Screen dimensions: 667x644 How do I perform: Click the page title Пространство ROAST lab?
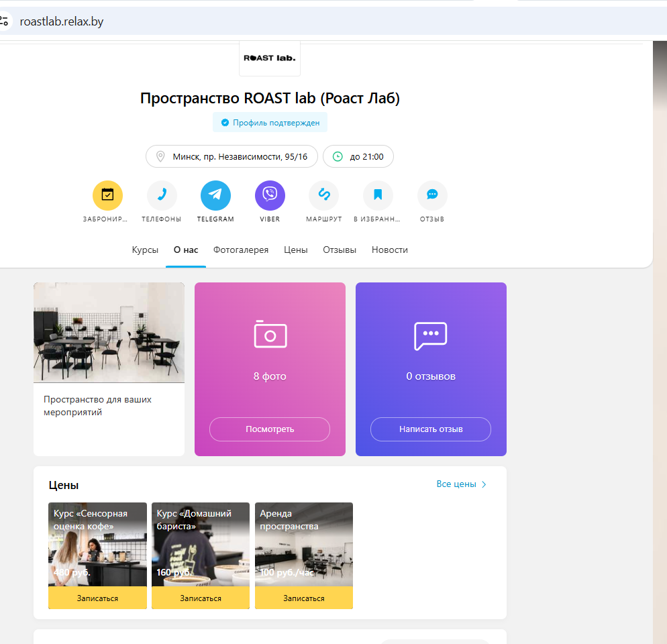tap(270, 98)
